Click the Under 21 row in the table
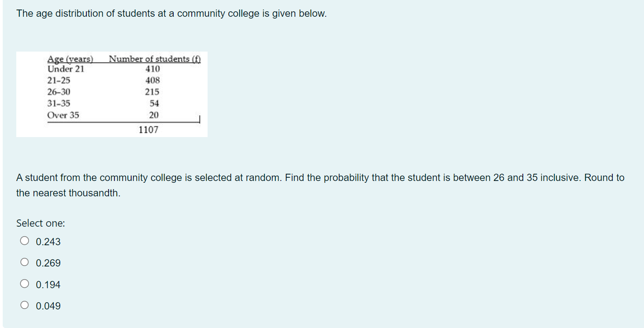 click(x=90, y=69)
